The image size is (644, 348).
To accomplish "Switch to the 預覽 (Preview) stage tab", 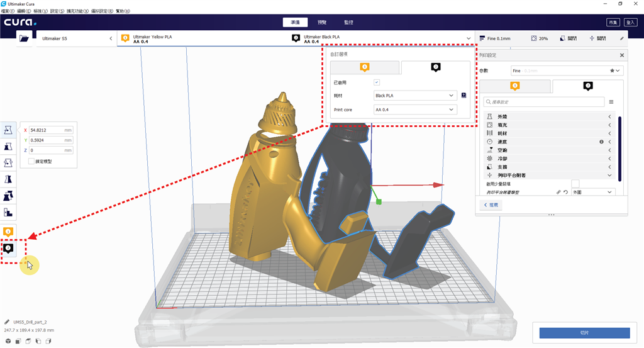I will (x=322, y=22).
